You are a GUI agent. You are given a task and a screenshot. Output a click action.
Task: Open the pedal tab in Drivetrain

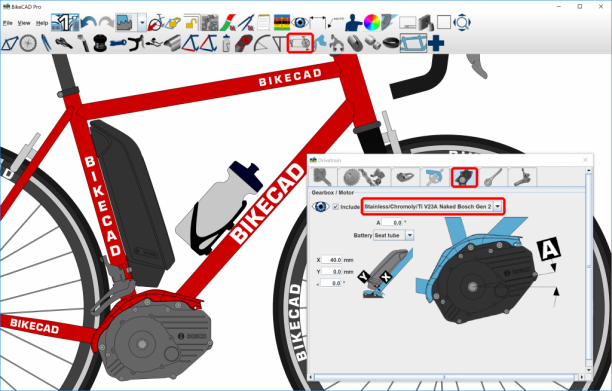point(406,177)
